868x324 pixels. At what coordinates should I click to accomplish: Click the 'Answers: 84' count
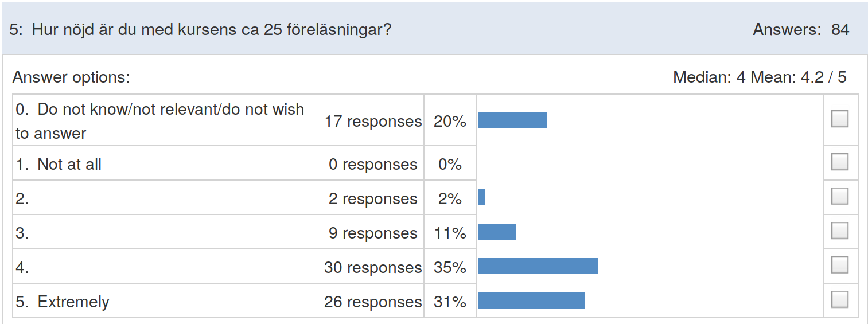801,30
